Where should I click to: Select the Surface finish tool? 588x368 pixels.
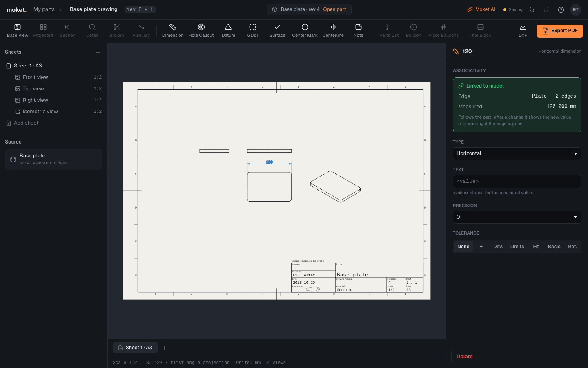(277, 31)
